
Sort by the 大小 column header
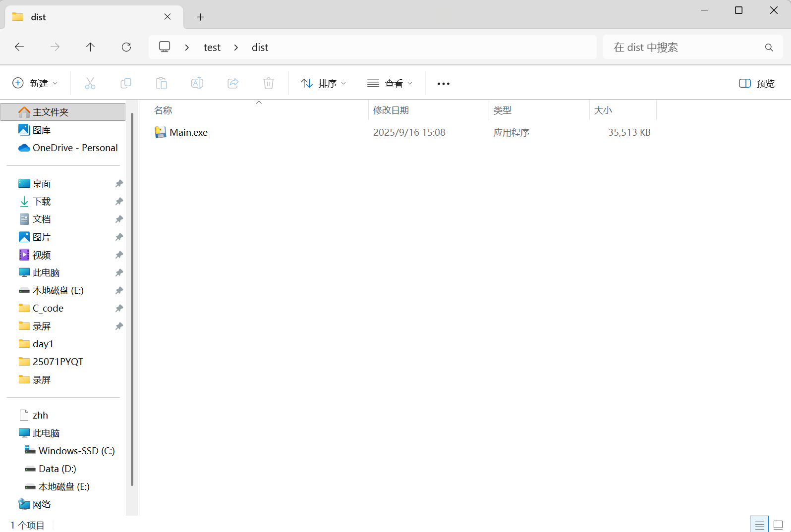(603, 110)
